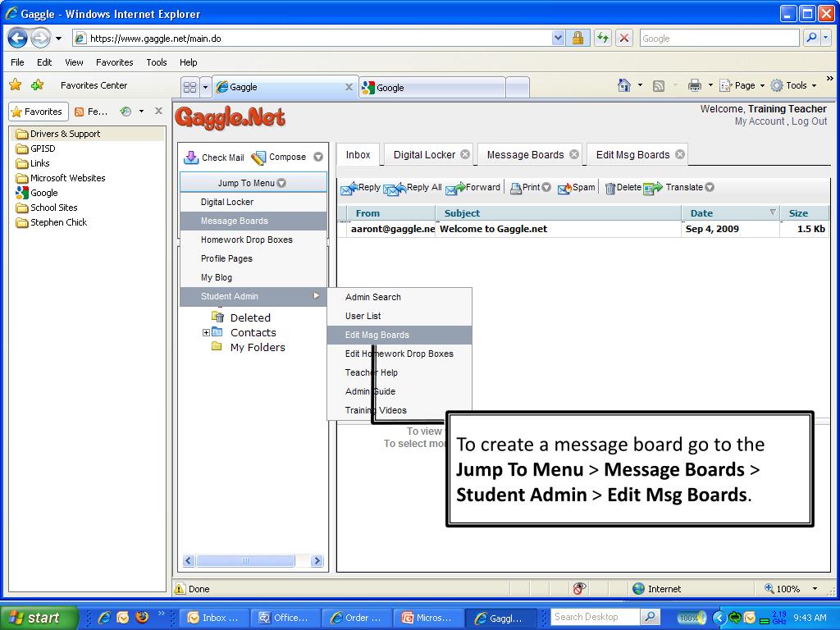Sort messages by Date column header
Image resolution: width=840 pixels, height=630 pixels.
731,213
